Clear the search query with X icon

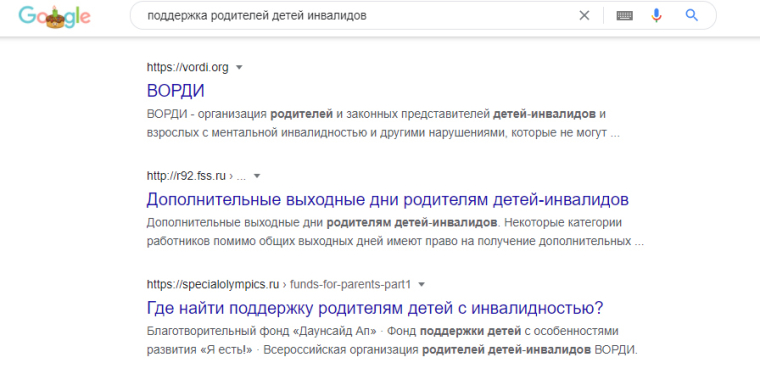(x=584, y=16)
